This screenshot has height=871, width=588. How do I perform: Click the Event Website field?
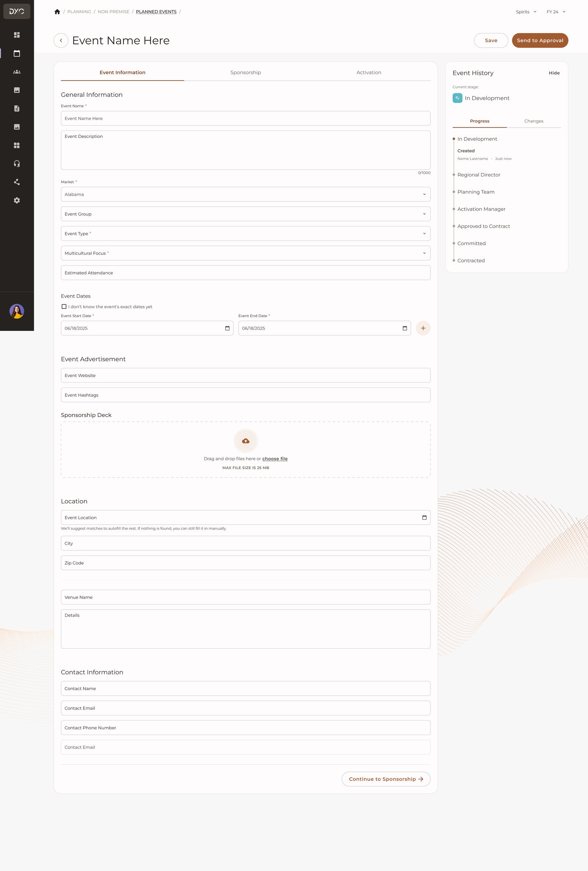pos(246,375)
